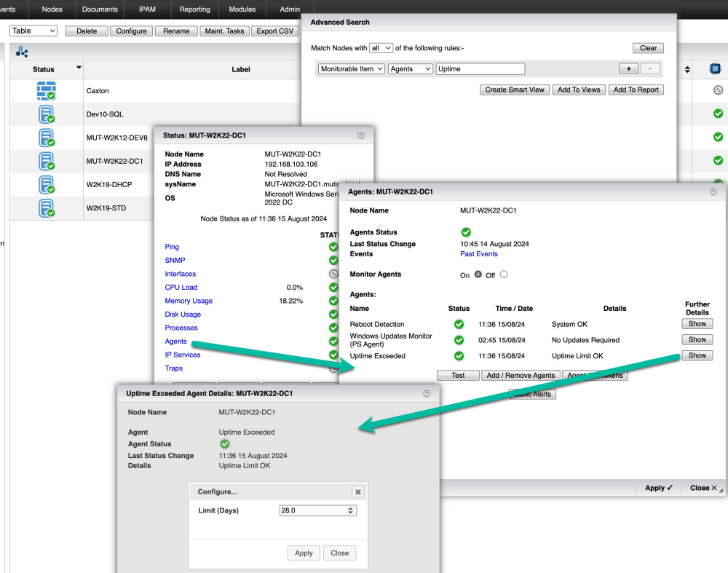728x573 pixels.
Task: Adjust Limit (Days) stepper arrows
Action: [352, 511]
